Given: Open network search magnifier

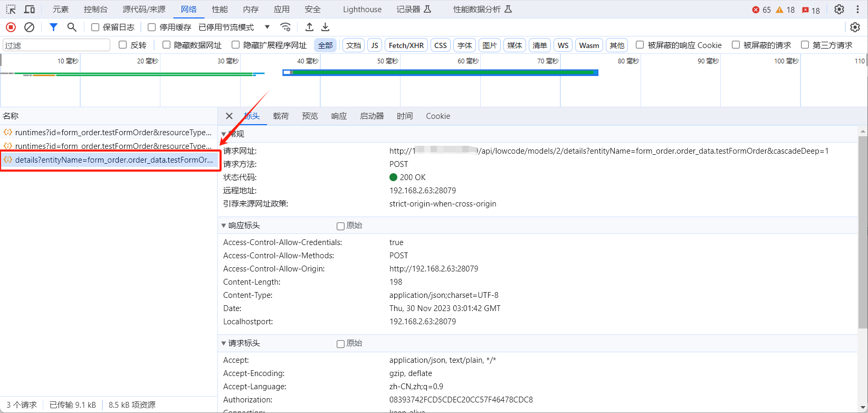Looking at the screenshot, I should tap(72, 27).
